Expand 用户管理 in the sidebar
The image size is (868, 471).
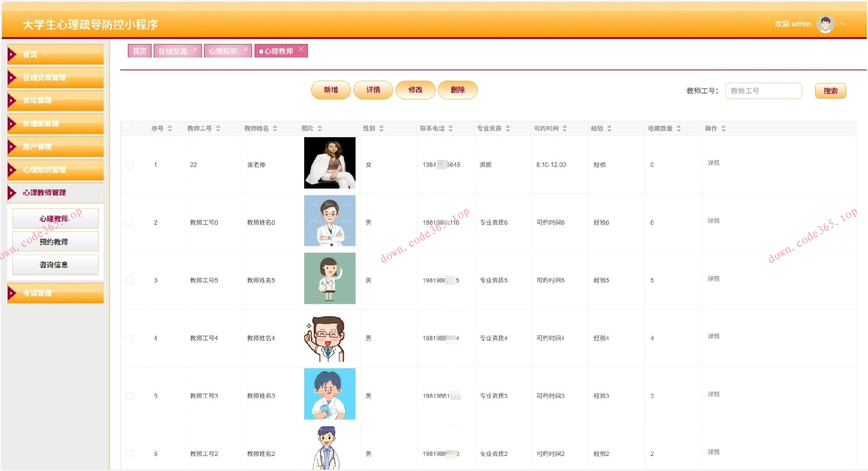(x=55, y=146)
